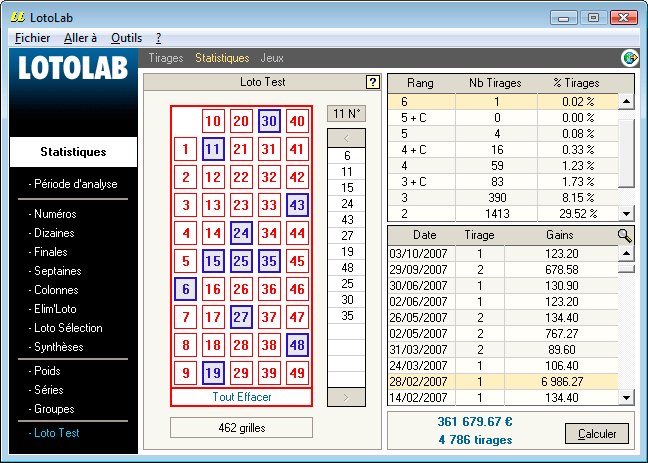
Task: Open the Aller à menu
Action: pyautogui.click(x=80, y=37)
